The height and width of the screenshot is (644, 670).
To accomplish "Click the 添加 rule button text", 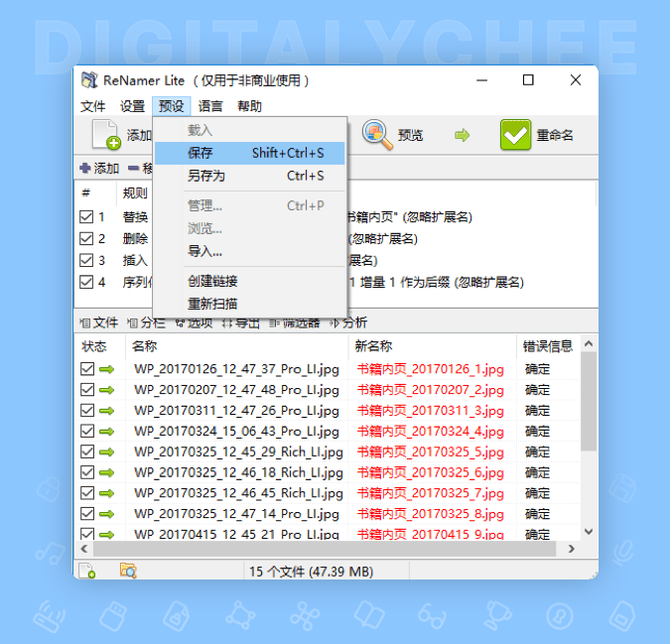I will pyautogui.click(x=106, y=169).
